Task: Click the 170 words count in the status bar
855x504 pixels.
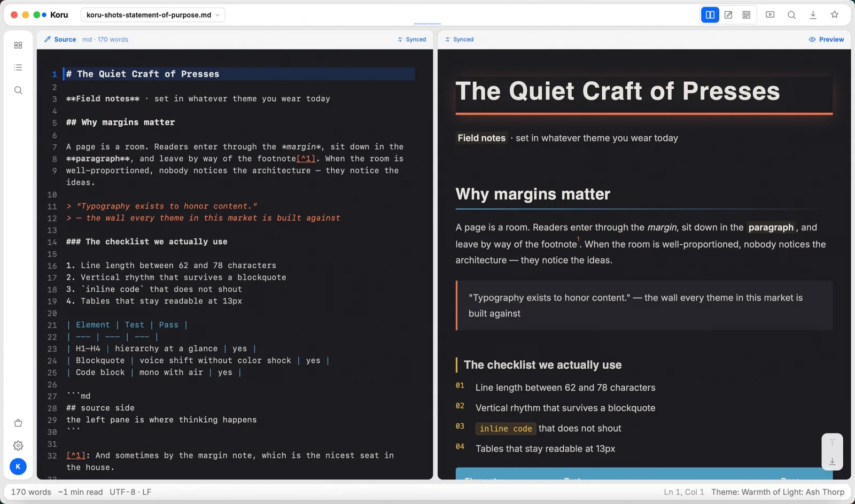Action: coord(31,492)
